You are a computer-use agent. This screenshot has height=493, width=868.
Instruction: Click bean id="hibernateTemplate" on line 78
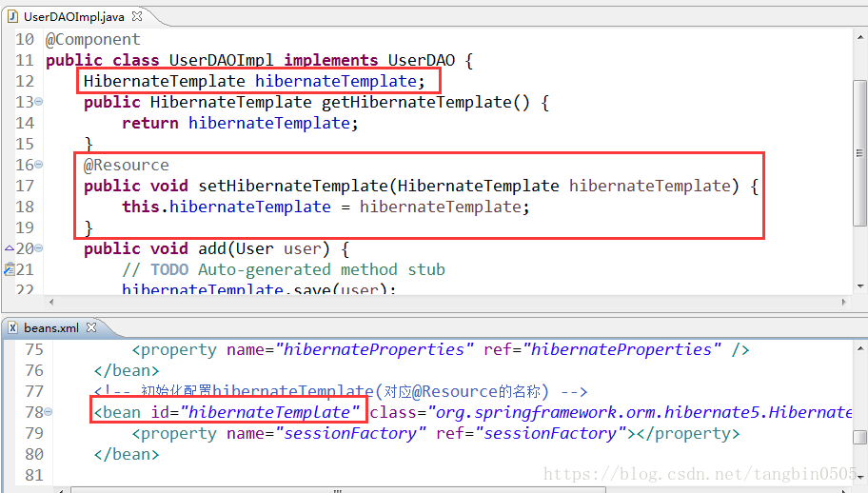point(227,412)
